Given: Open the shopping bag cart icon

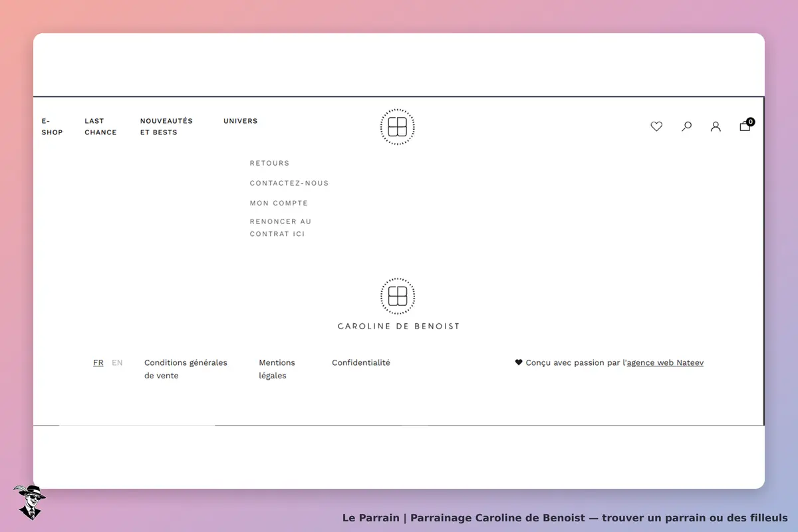Looking at the screenshot, I should click(746, 125).
